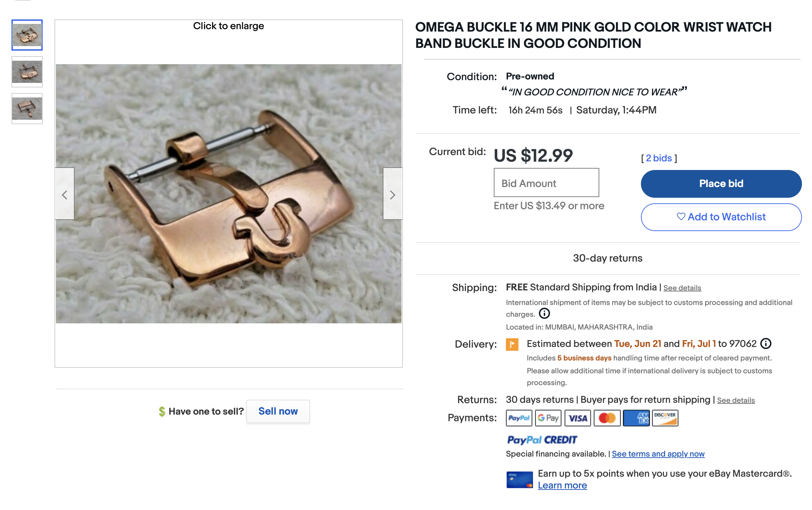This screenshot has height=510, width=812.
Task: Click the Visa card icon
Action: pyautogui.click(x=578, y=418)
